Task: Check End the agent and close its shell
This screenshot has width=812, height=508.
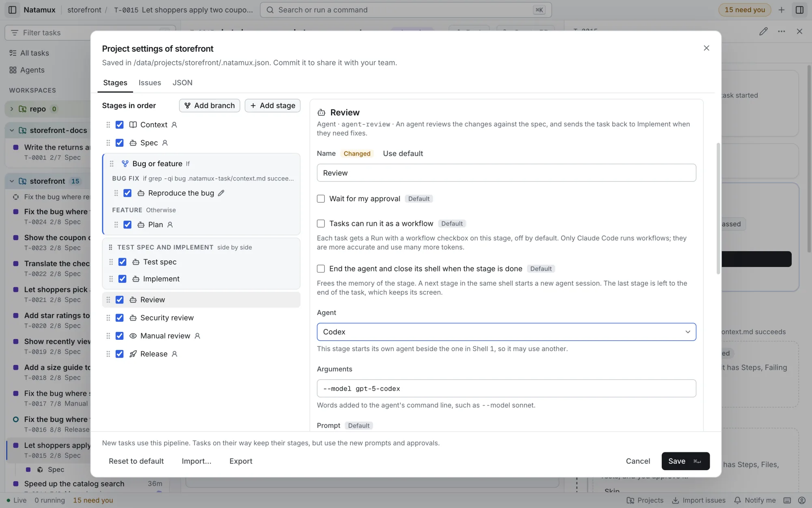Action: (321, 269)
